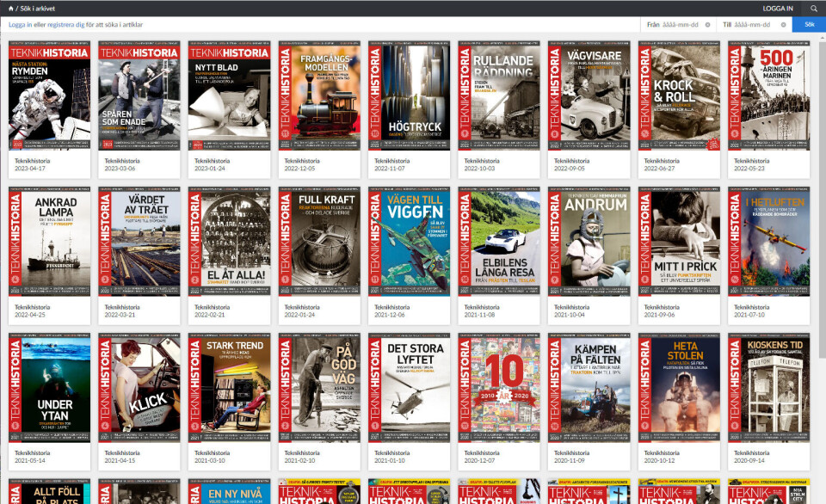This screenshot has width=826, height=504.
Task: Open the 'Kämpen på fälten' cover
Action: pos(589,387)
